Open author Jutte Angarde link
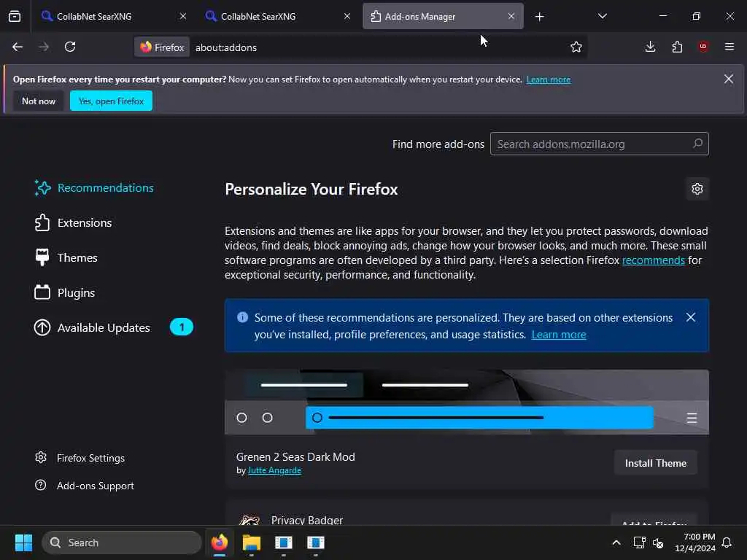This screenshot has height=560, width=747. pyautogui.click(x=274, y=470)
